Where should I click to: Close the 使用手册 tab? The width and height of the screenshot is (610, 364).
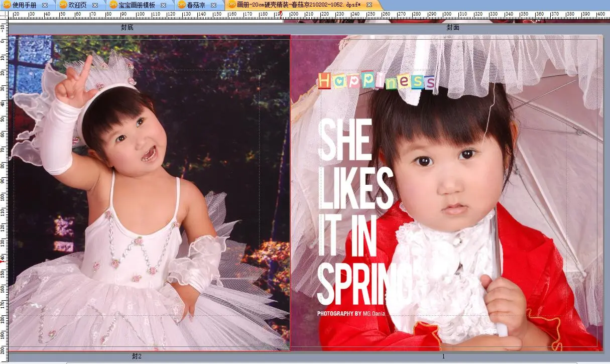pos(45,5)
